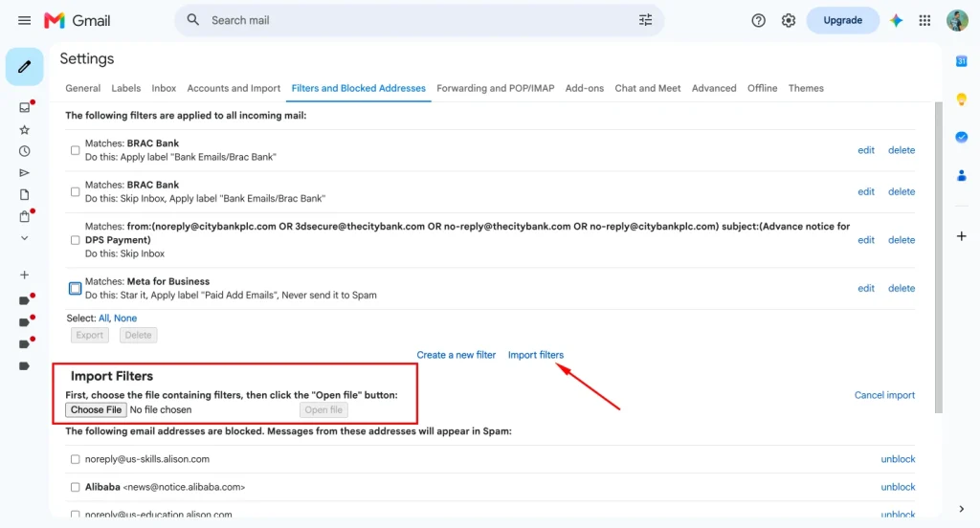The width and height of the screenshot is (980, 528).
Task: Open Starred mail icon
Action: point(24,130)
